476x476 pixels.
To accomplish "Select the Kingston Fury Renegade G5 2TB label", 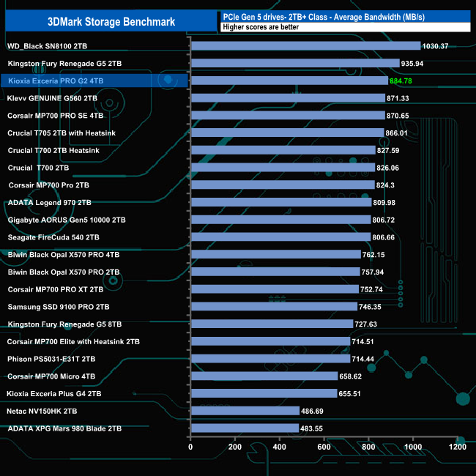I will (64, 64).
